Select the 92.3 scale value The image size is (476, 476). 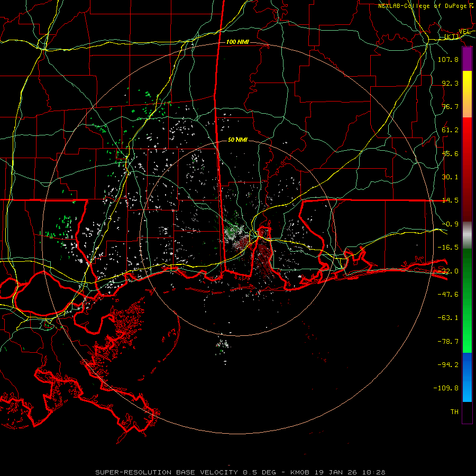pyautogui.click(x=450, y=83)
